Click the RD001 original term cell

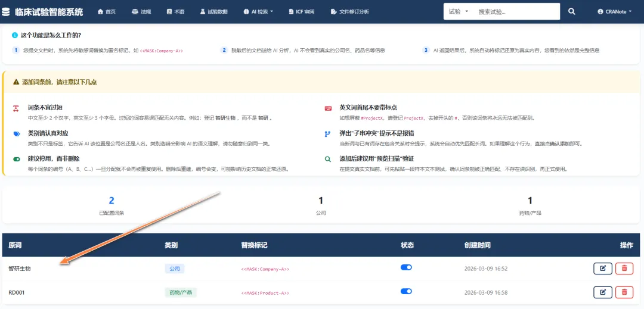[18, 292]
